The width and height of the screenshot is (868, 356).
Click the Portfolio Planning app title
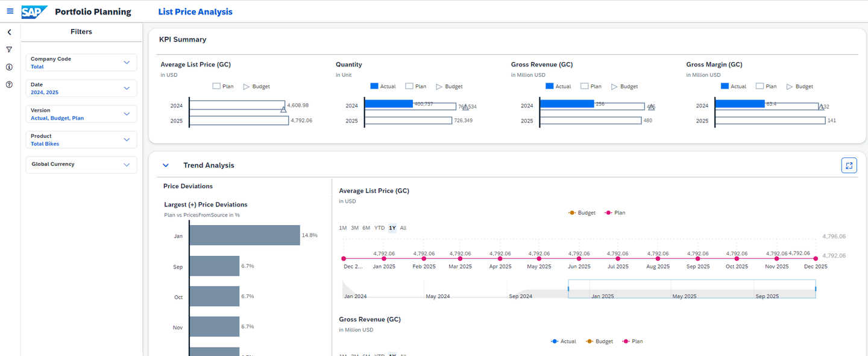[93, 12]
